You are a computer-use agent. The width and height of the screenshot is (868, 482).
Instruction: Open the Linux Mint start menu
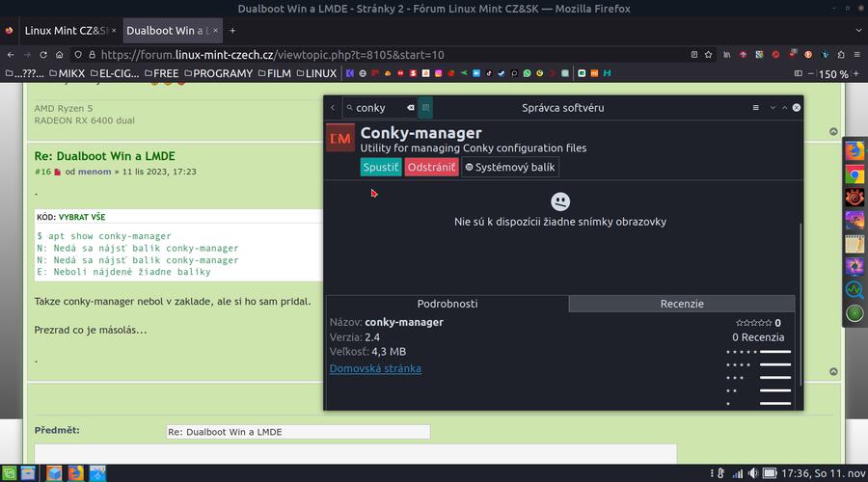click(9, 472)
